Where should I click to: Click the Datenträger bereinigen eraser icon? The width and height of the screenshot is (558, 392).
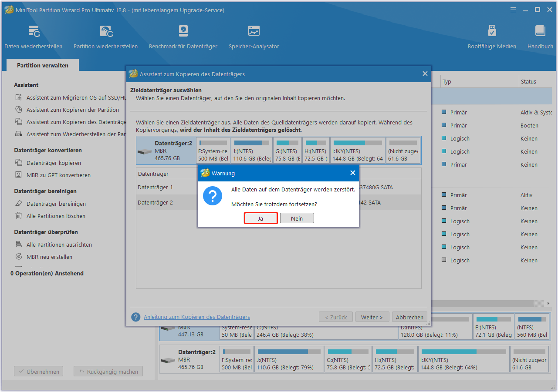click(19, 204)
